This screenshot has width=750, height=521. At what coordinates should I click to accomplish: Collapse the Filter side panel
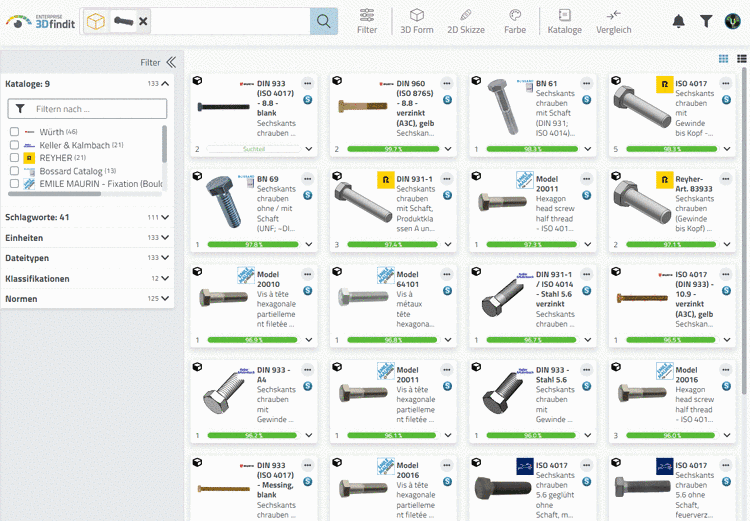(x=171, y=62)
